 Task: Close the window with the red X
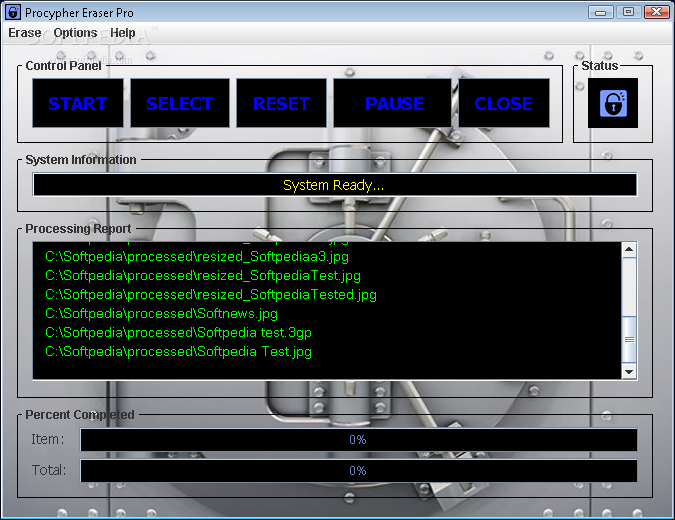[x=656, y=12]
